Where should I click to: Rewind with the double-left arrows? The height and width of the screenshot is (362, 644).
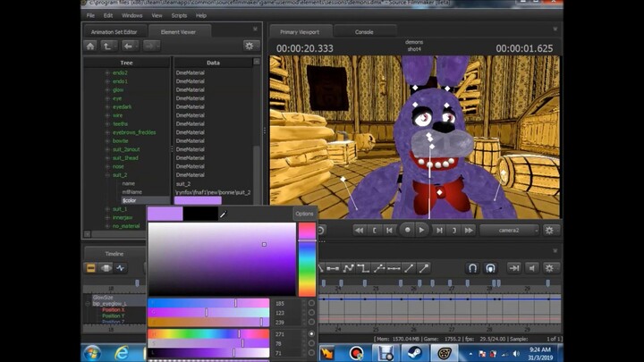[359, 231]
